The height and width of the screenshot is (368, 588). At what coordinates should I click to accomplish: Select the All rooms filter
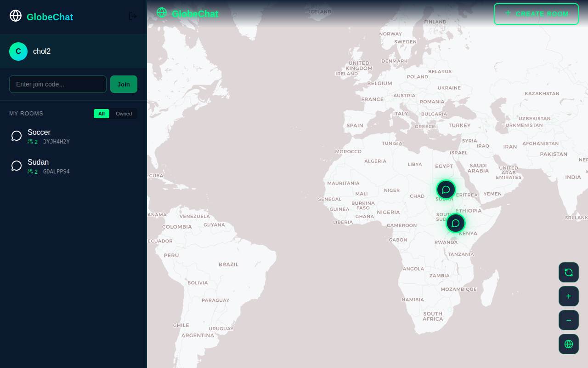[x=102, y=114]
